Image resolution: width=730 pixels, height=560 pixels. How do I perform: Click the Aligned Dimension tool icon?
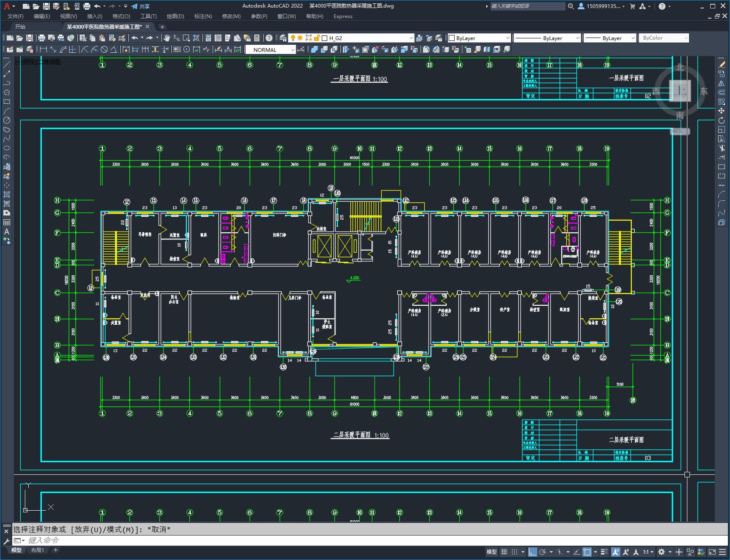53,49
